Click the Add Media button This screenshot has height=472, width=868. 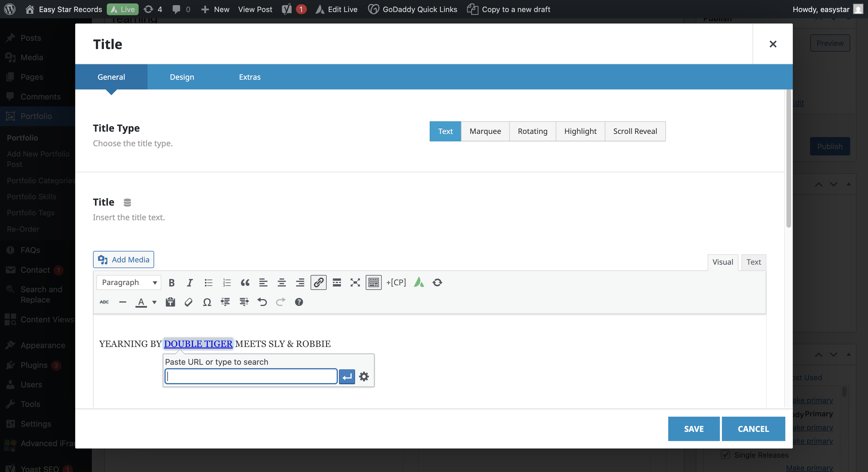123,260
